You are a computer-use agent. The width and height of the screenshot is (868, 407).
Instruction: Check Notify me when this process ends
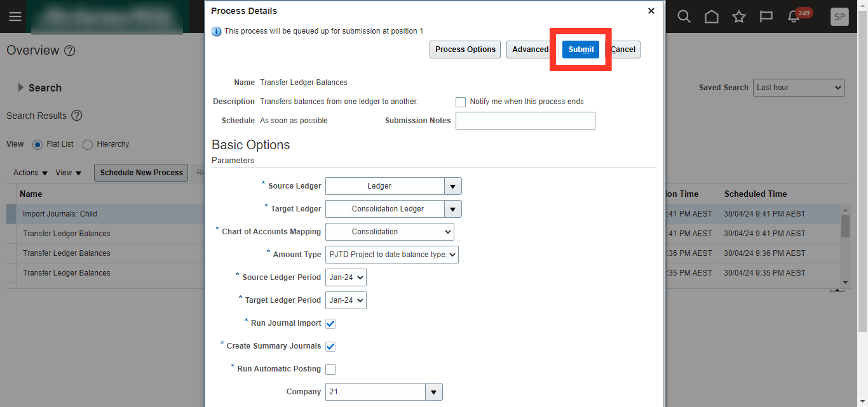point(461,102)
